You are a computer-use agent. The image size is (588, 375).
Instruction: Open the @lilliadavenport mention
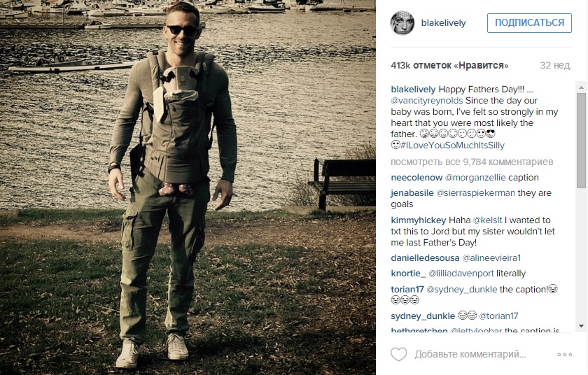(x=461, y=274)
